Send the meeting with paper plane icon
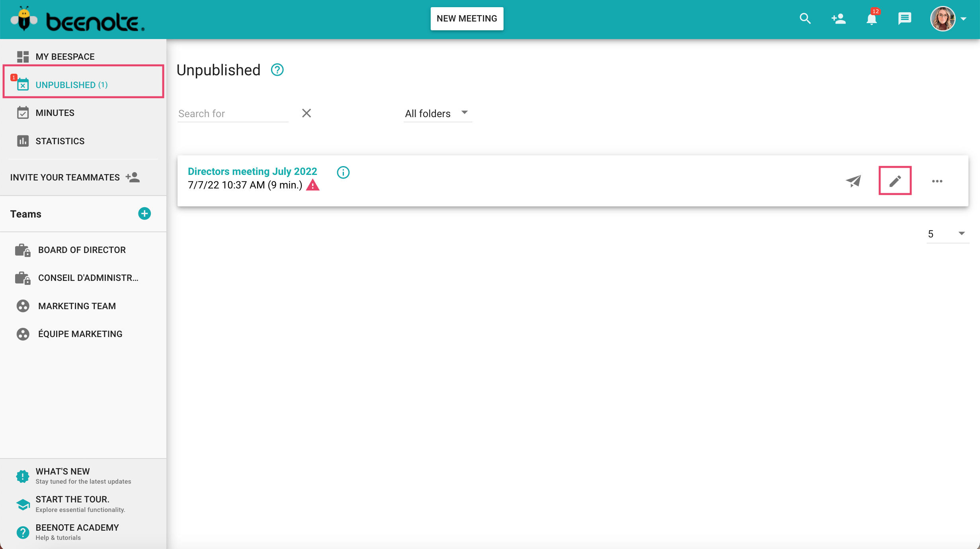The image size is (980, 549). coord(853,181)
